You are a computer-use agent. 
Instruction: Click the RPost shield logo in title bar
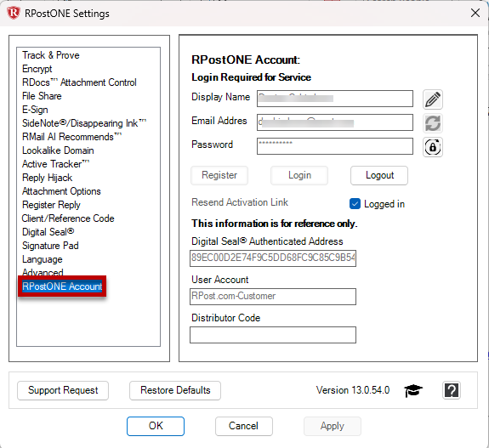click(14, 14)
